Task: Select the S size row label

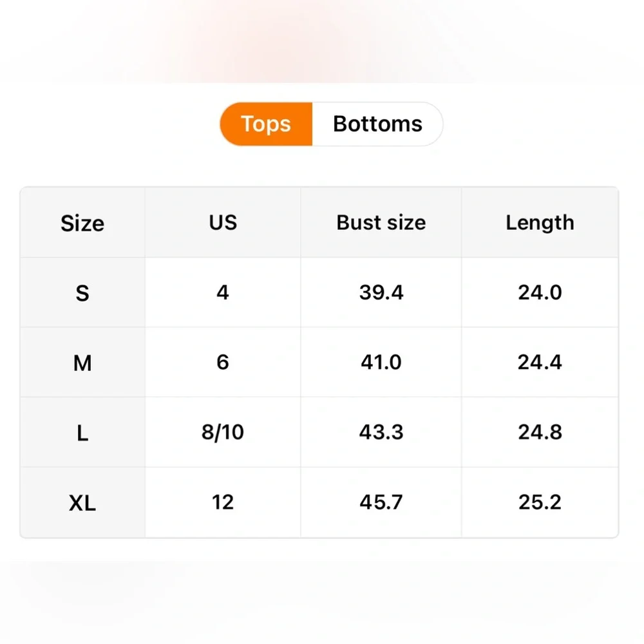Action: point(82,293)
